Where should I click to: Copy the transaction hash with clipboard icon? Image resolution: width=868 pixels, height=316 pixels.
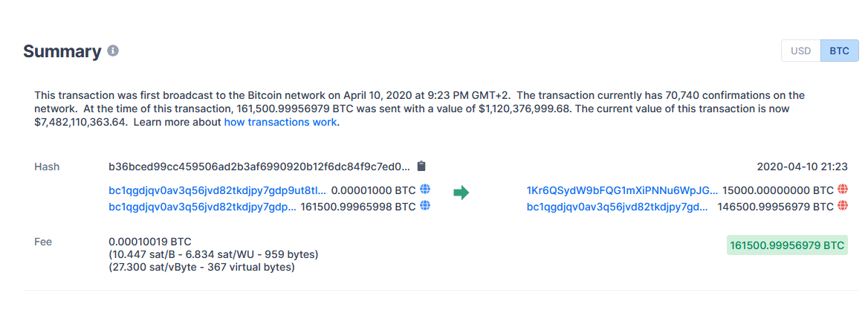tap(421, 166)
